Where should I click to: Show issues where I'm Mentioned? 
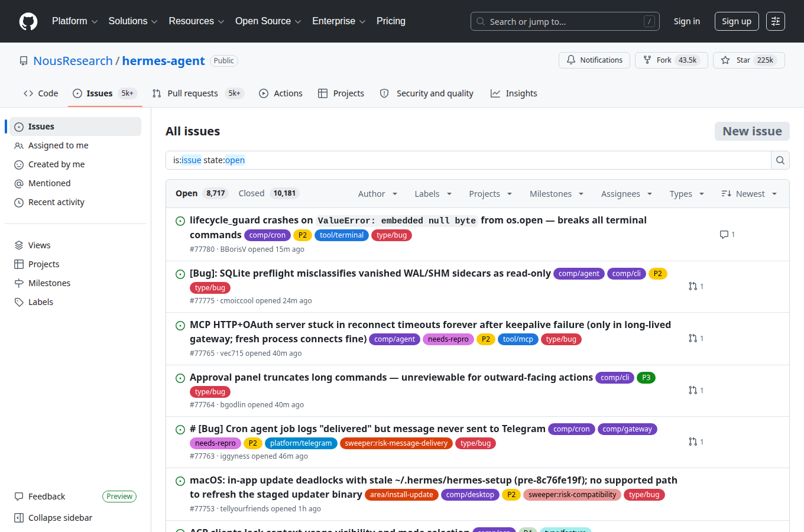[75, 183]
